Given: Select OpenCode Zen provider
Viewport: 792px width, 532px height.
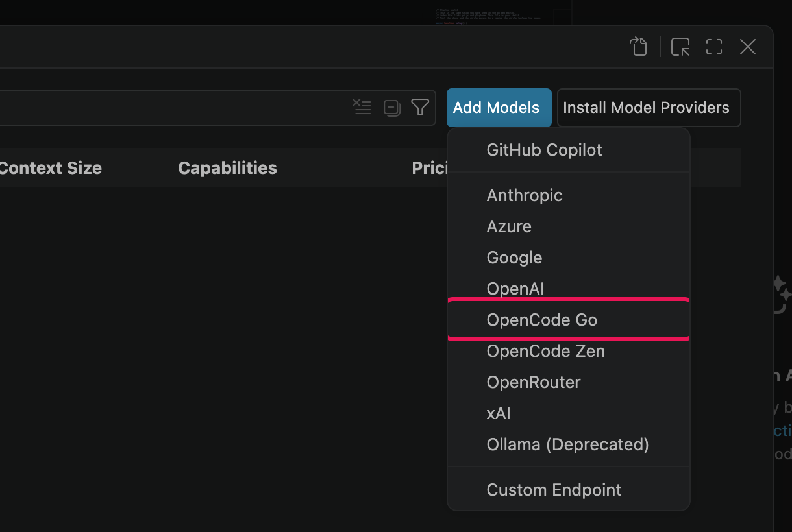Looking at the screenshot, I should (568, 351).
